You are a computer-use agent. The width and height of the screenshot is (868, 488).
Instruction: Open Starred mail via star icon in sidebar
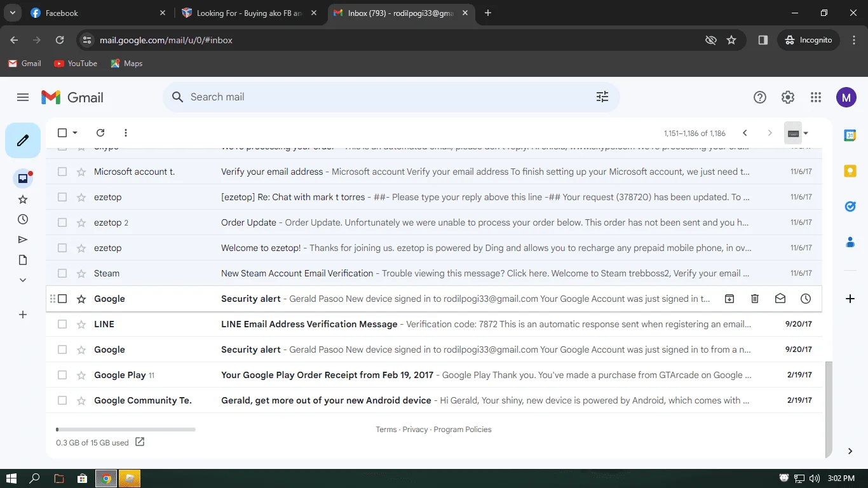click(x=23, y=200)
